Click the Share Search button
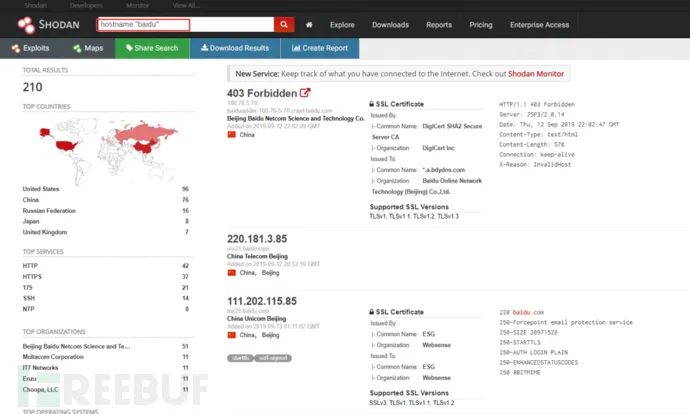 pyautogui.click(x=152, y=48)
